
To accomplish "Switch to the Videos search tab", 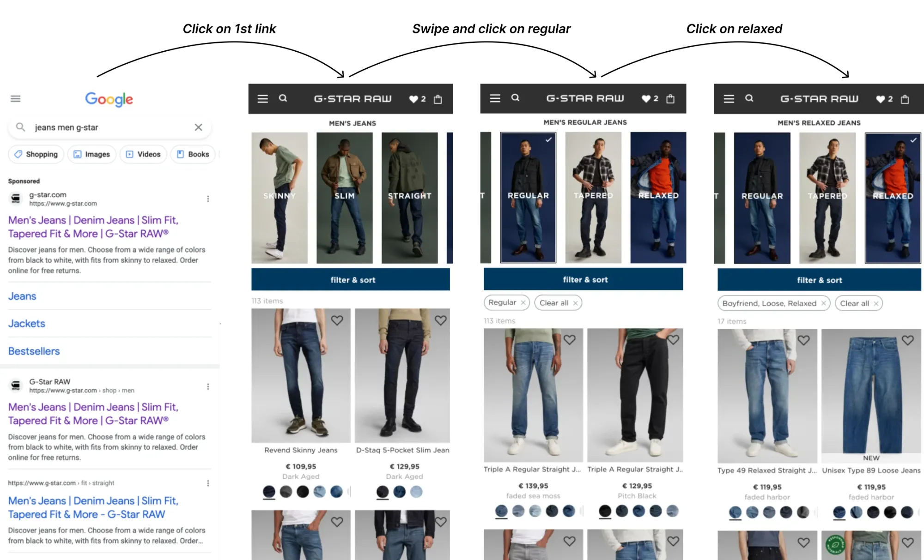I will (x=143, y=154).
